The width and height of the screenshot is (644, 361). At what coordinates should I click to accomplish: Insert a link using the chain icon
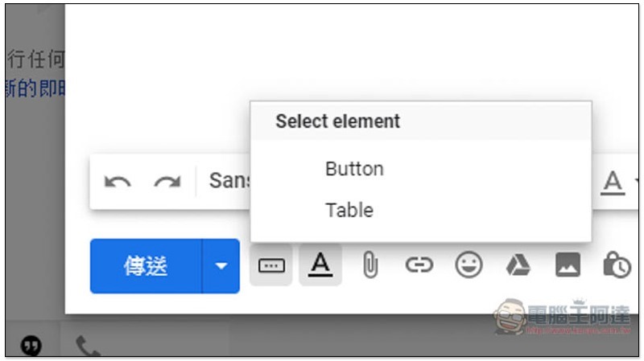click(x=419, y=265)
